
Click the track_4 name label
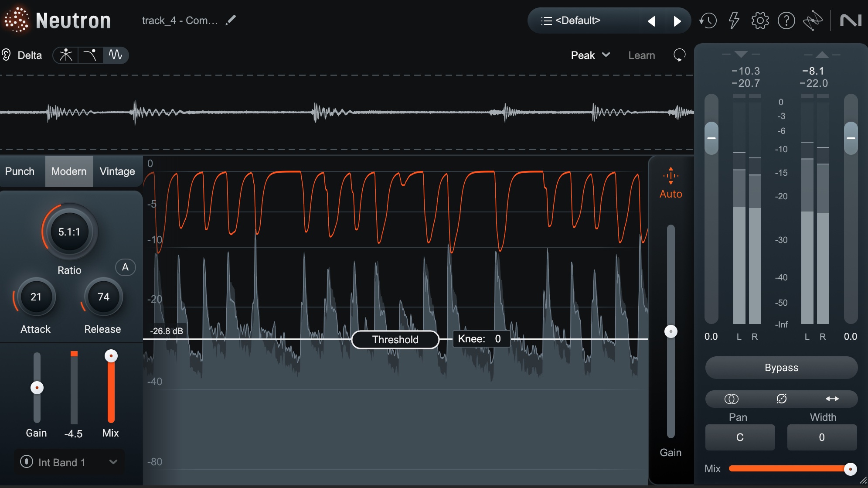pyautogui.click(x=180, y=20)
